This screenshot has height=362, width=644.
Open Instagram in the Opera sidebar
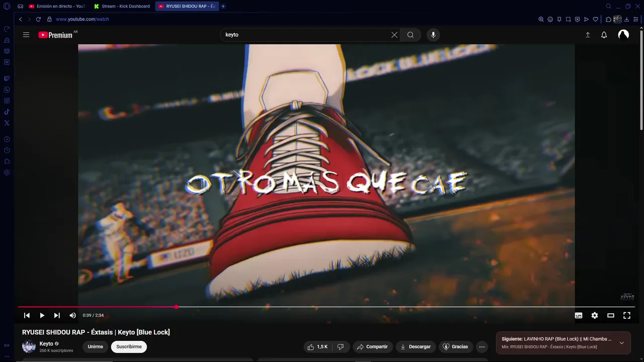(x=7, y=101)
